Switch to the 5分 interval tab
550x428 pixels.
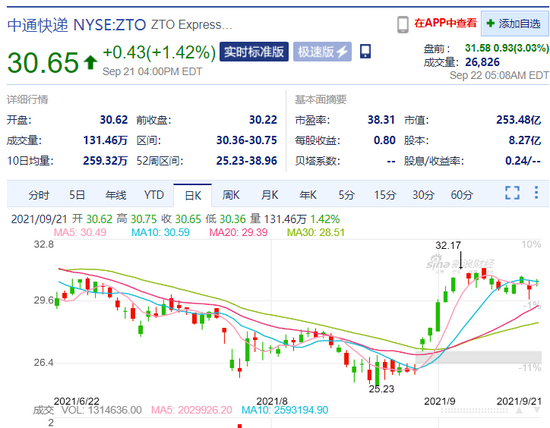click(346, 195)
